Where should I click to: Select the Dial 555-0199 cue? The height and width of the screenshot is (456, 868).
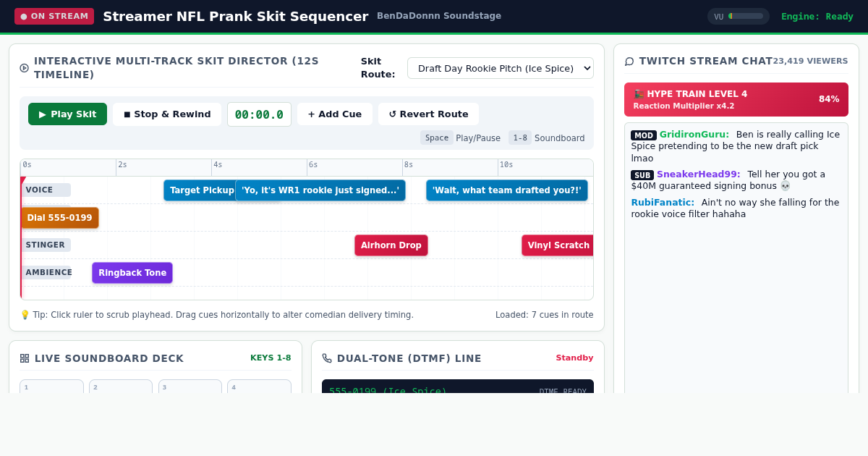pos(59,218)
